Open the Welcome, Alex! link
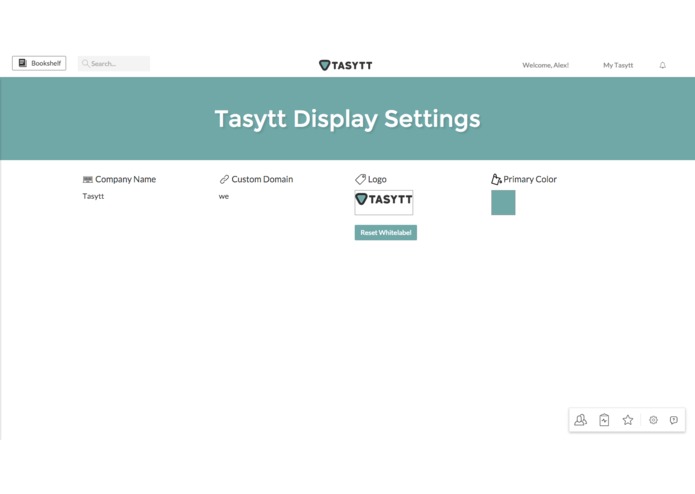Screen dimensions: 695x494 pyautogui.click(x=545, y=65)
